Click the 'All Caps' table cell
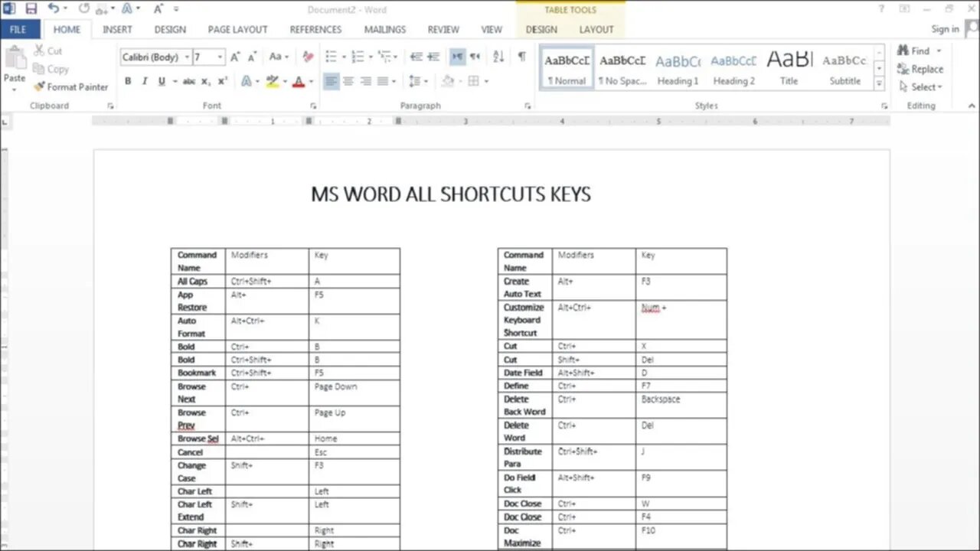The height and width of the screenshot is (551, 980). [198, 282]
